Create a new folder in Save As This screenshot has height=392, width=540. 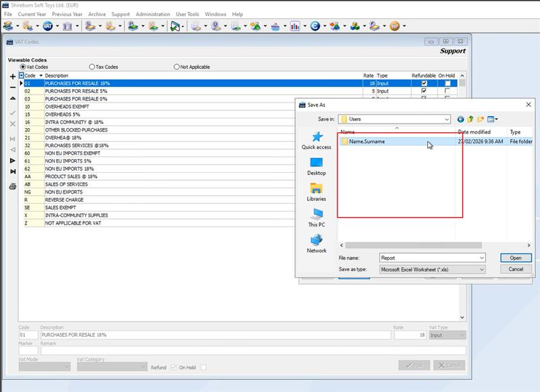480,119
